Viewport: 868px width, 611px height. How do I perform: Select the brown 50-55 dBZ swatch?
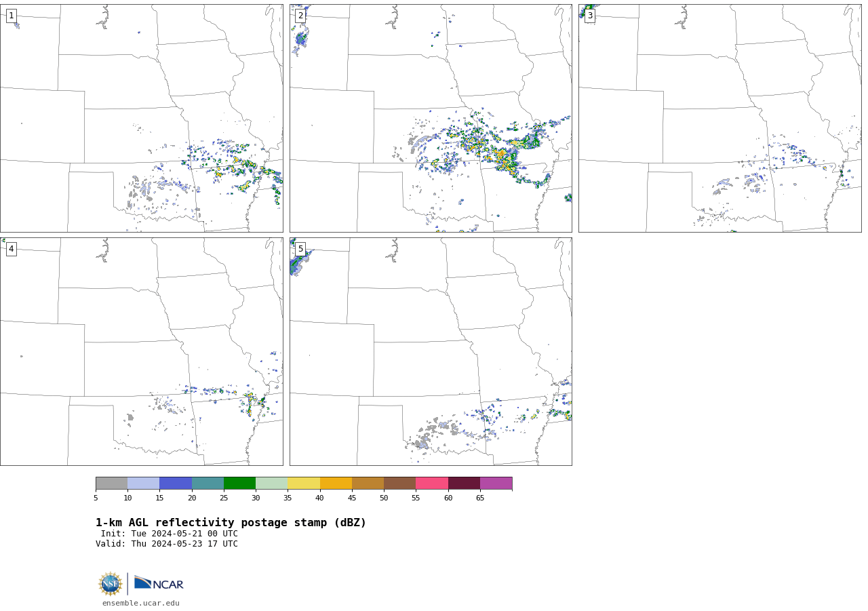[399, 483]
